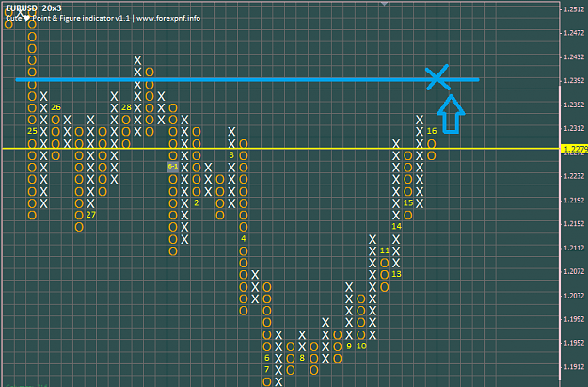Click the 1.1912 price axis label
Image resolution: width=588 pixels, height=387 pixels.
[574, 366]
